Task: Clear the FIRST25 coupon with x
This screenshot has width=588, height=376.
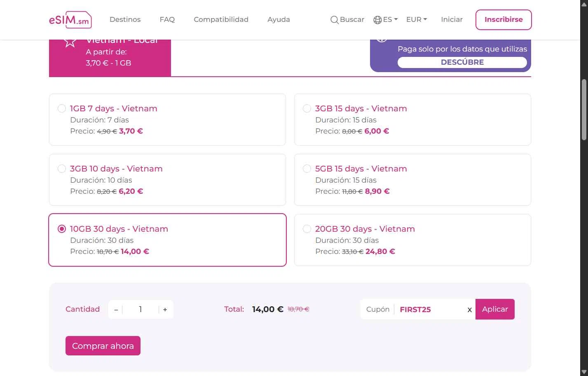Action: pos(469,310)
